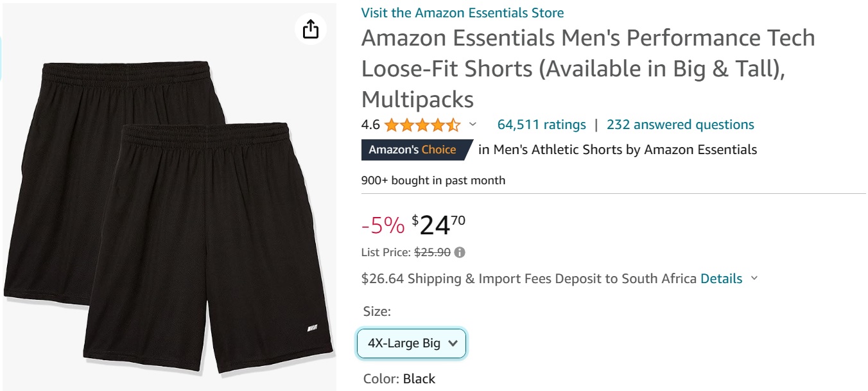Open the 232 answered questions link

point(680,125)
